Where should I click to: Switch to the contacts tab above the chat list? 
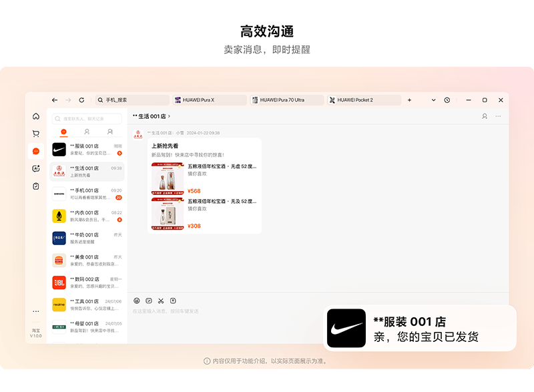(87, 132)
